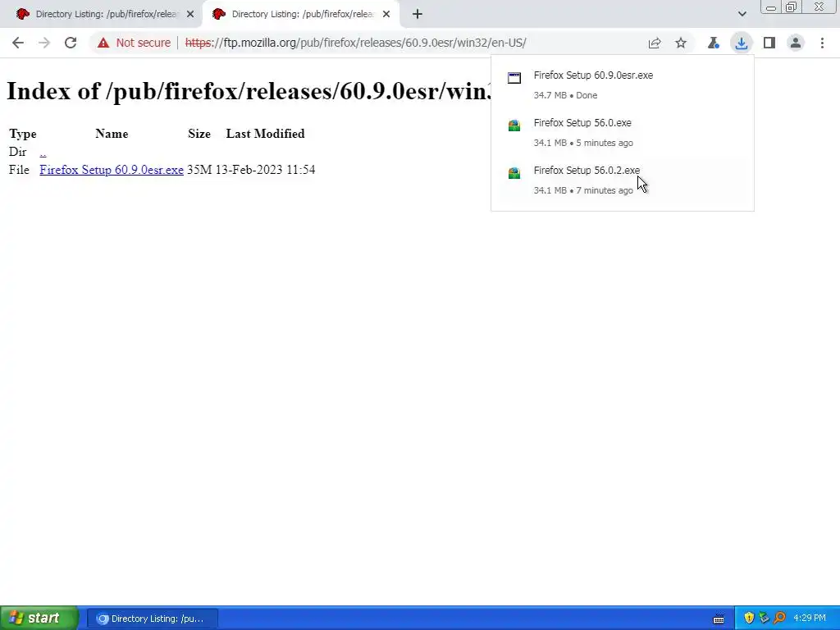Go back to the previous page
The width and height of the screenshot is (840, 630).
click(x=18, y=43)
